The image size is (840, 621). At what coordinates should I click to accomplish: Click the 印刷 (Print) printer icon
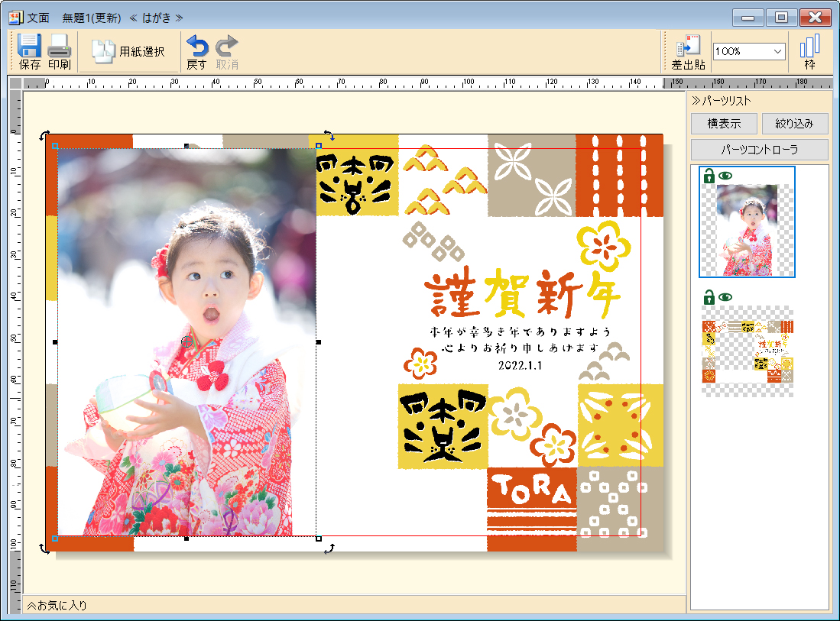click(60, 47)
